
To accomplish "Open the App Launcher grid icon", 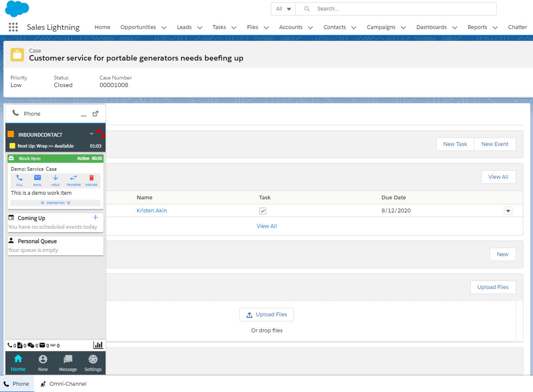I will 13,27.
